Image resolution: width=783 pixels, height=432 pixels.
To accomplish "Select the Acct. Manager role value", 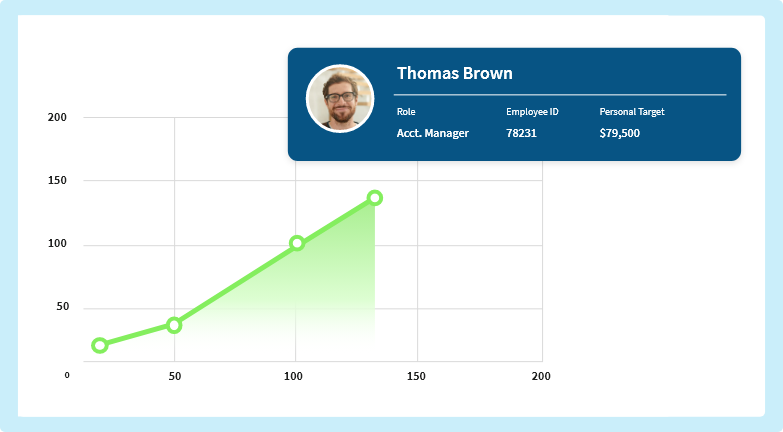I will click(432, 133).
